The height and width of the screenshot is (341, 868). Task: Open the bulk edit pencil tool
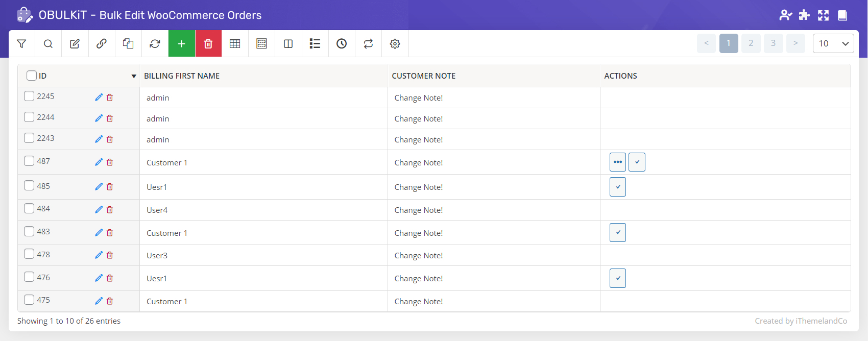coord(75,44)
